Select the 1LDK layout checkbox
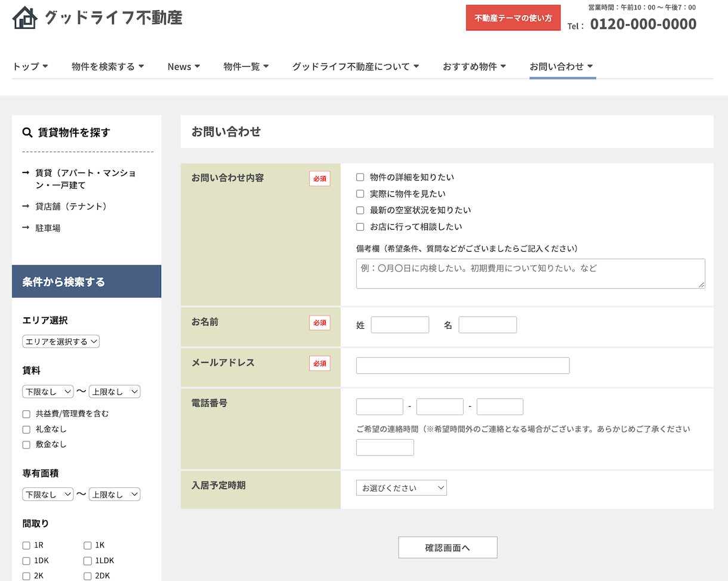 point(88,561)
